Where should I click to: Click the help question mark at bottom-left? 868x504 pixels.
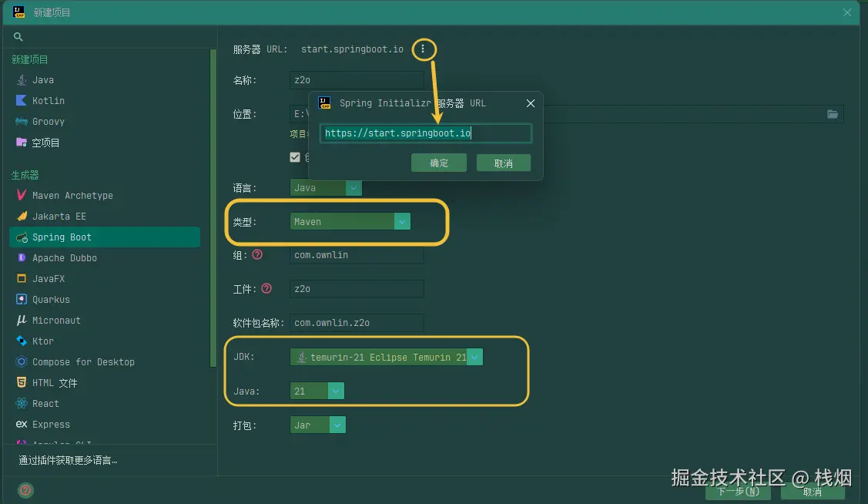tap(25, 490)
